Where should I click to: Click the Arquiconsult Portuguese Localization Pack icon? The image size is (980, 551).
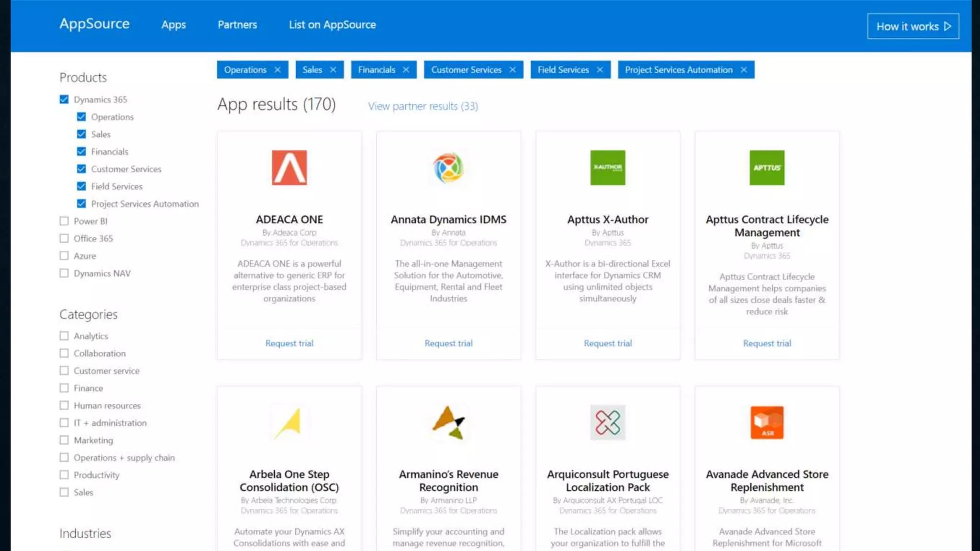coord(608,423)
